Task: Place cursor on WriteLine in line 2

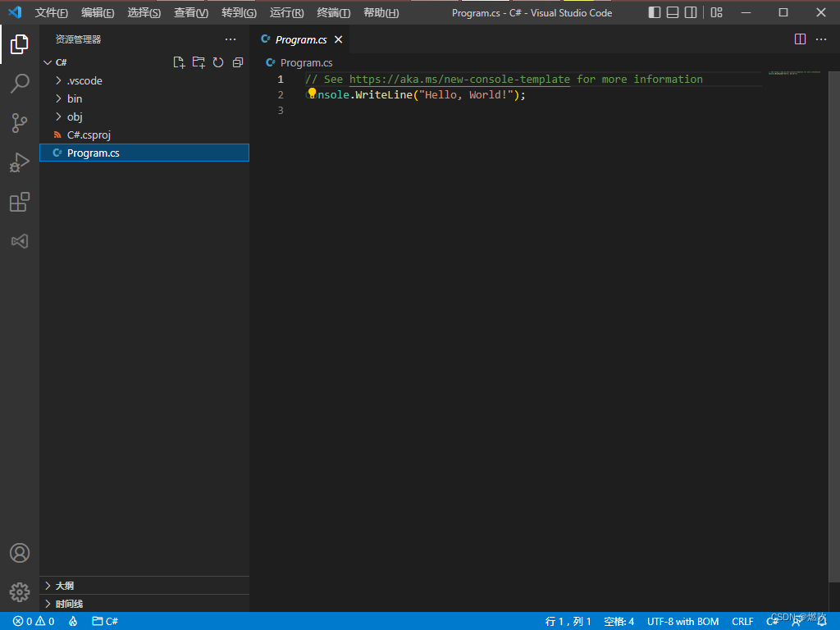Action: point(384,95)
